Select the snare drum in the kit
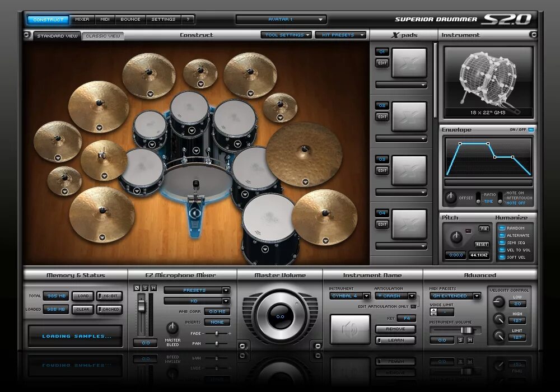This screenshot has height=392, width=560. (142, 171)
